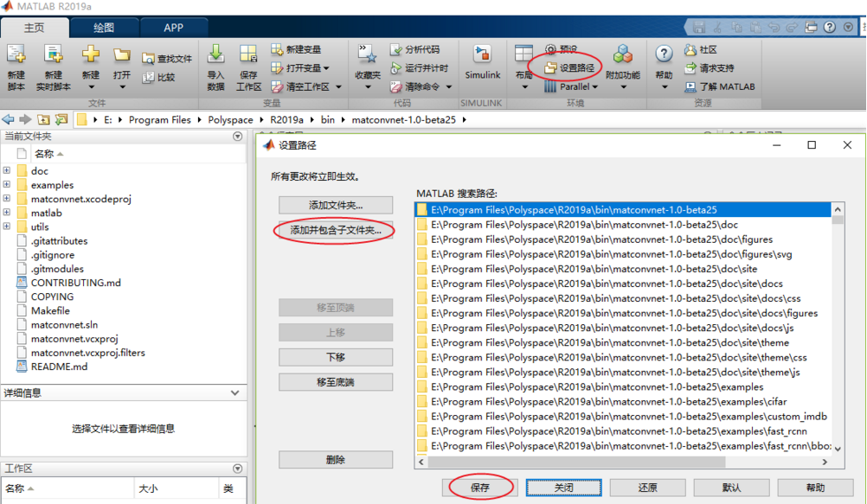Expand the matconvnet.xcodeproj folder
The height and width of the screenshot is (504, 867).
[x=7, y=198]
